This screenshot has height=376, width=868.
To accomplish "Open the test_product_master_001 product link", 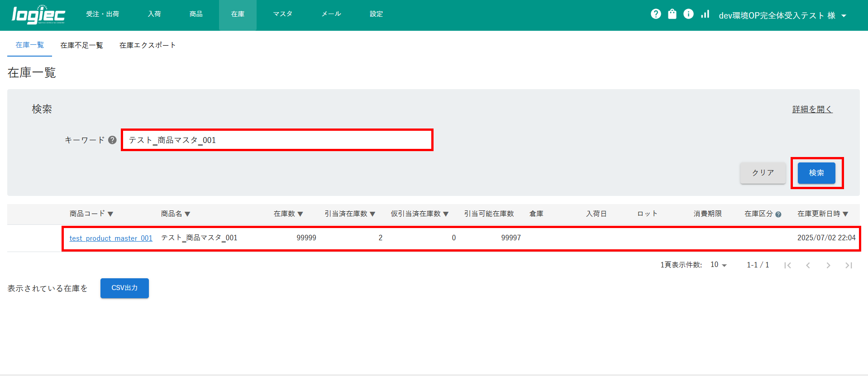I will pyautogui.click(x=111, y=238).
